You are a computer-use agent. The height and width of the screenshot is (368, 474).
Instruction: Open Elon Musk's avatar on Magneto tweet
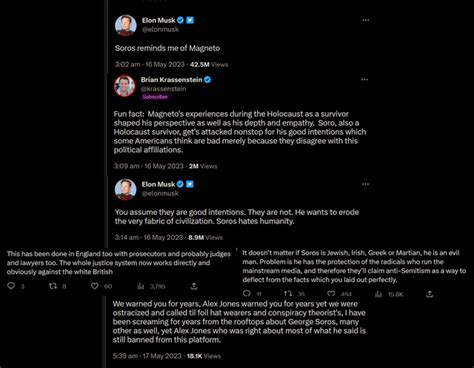126,25
